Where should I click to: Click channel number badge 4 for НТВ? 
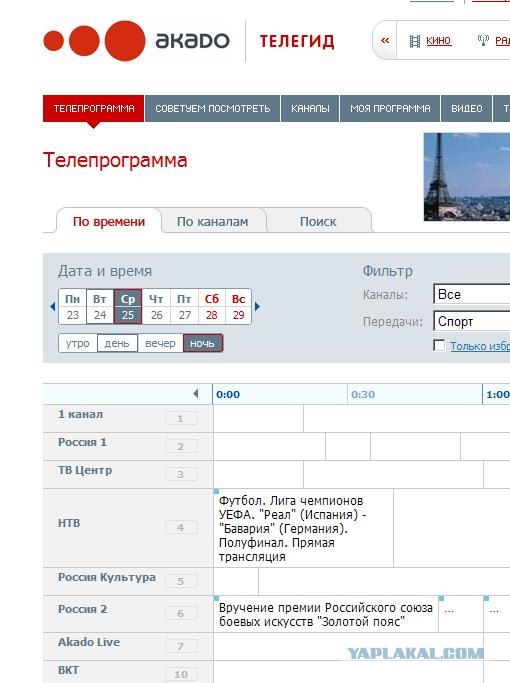pyautogui.click(x=181, y=527)
